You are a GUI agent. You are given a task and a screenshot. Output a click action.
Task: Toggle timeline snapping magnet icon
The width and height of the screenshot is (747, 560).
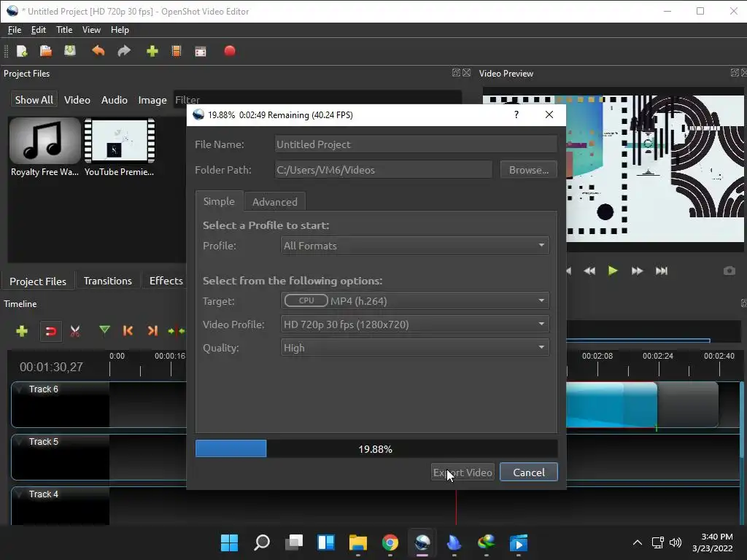(x=50, y=331)
